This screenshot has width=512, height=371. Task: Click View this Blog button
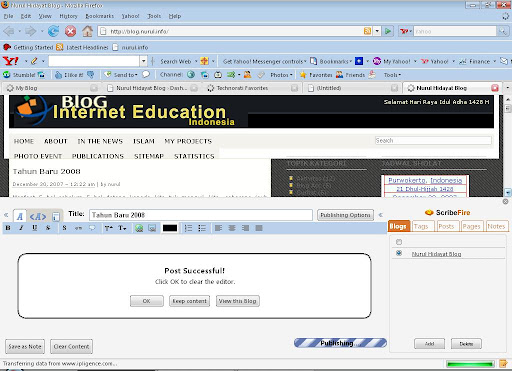pos(237,301)
